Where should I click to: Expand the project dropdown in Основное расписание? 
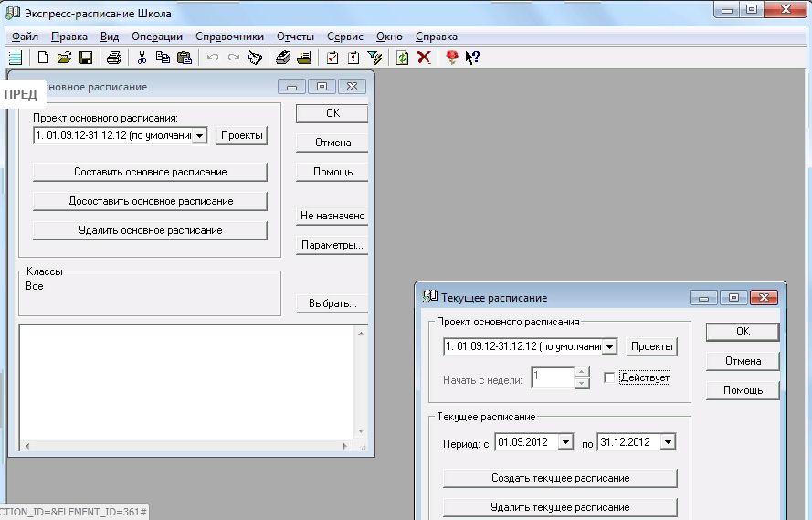200,136
